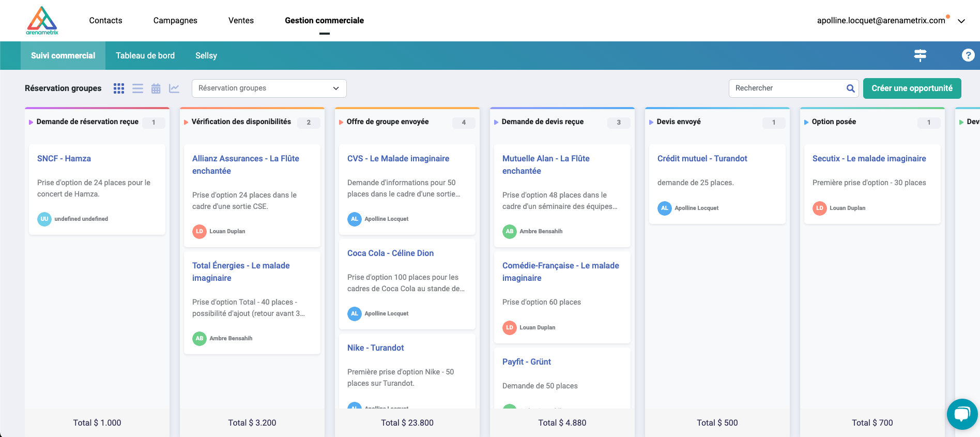980x437 pixels.
Task: Click 'Prise d'option 60 places' description
Action: tap(542, 302)
